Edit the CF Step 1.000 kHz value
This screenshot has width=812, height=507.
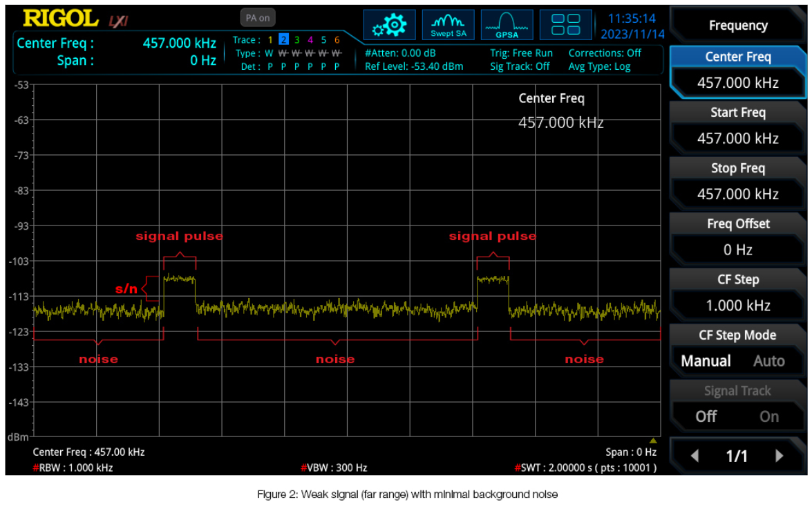(x=737, y=305)
